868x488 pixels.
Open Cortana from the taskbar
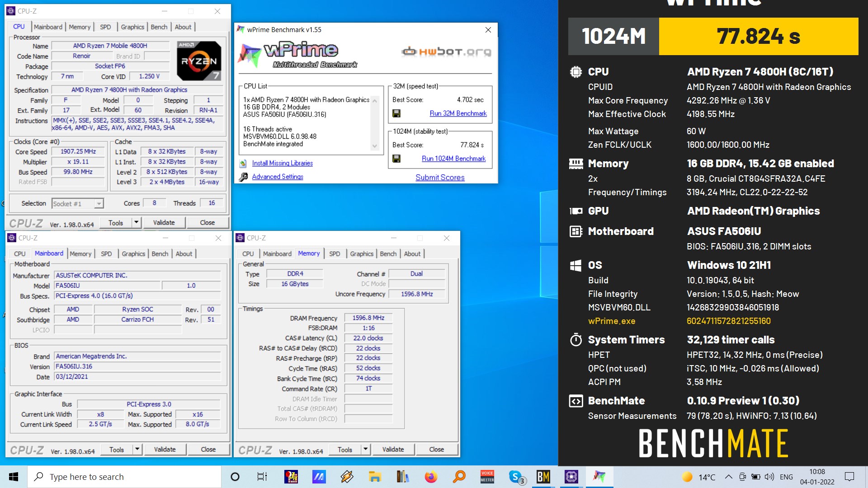click(235, 477)
